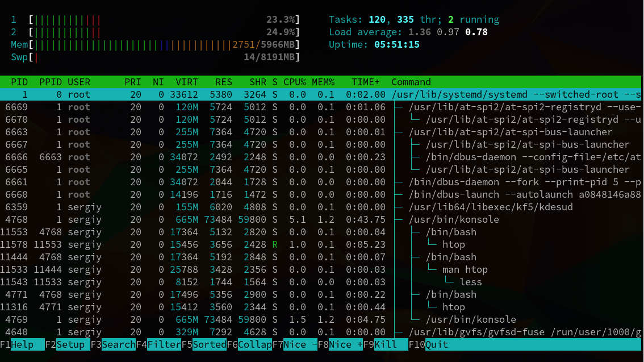Click the Load average readout
Image resolution: width=644 pixels, height=362 pixels.
[x=408, y=32]
